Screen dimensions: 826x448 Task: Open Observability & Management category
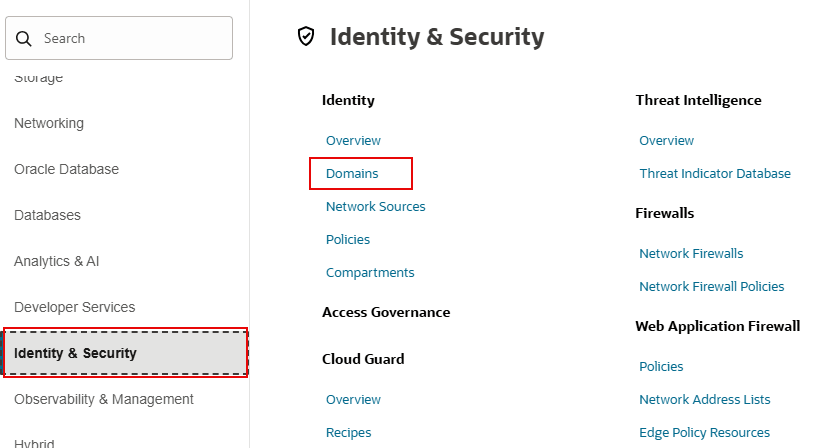tap(103, 399)
